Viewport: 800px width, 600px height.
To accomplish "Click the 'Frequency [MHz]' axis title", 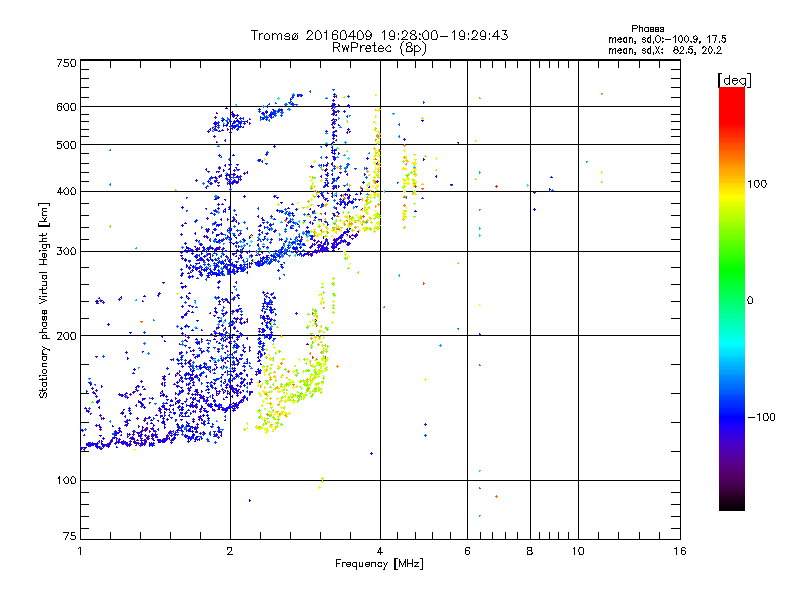I will tap(379, 564).
